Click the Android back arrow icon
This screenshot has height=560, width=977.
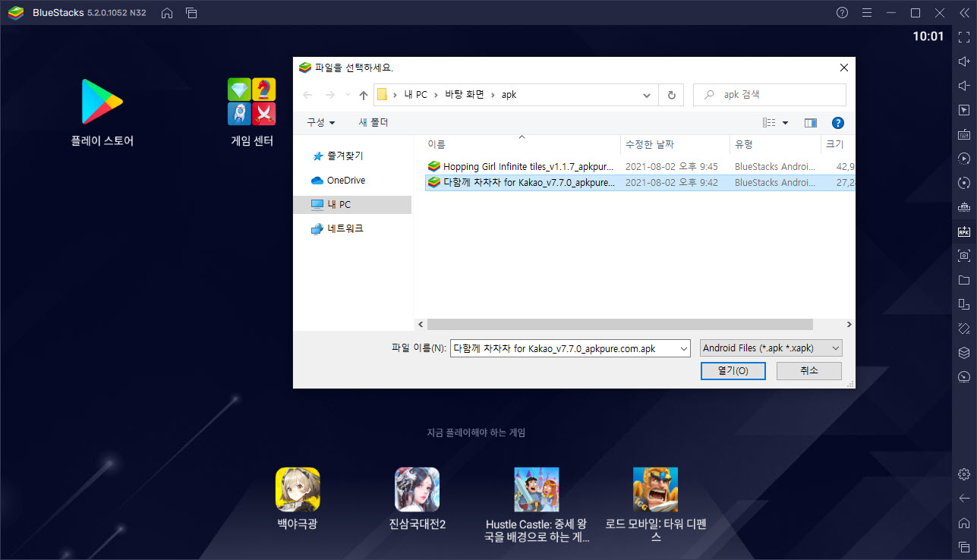964,499
